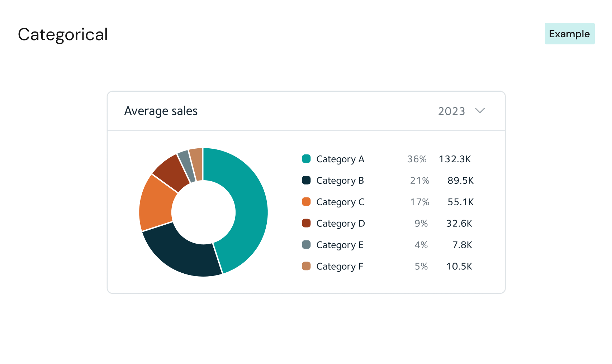Click the 132.3K sales value
Viewport: 612px width, 364px height.
pyautogui.click(x=455, y=159)
